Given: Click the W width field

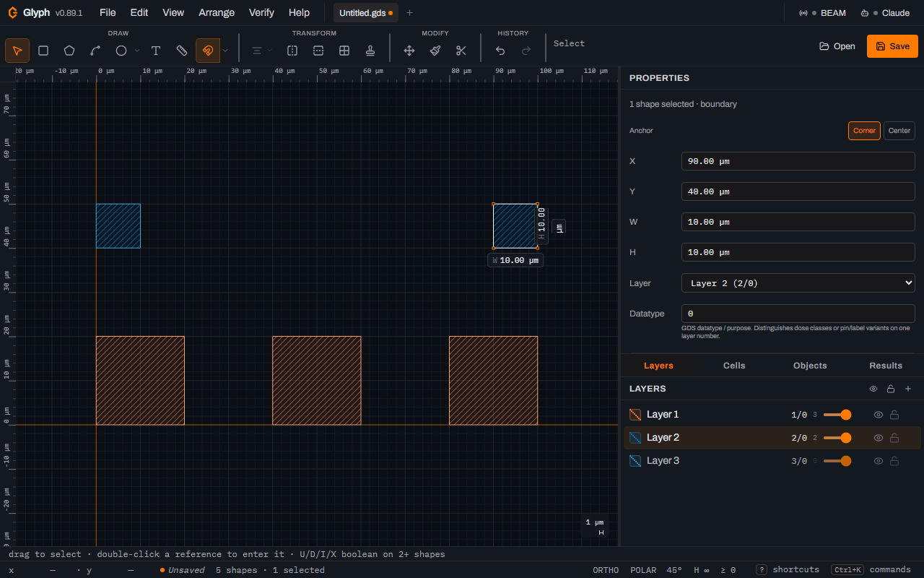Looking at the screenshot, I should 798,222.
